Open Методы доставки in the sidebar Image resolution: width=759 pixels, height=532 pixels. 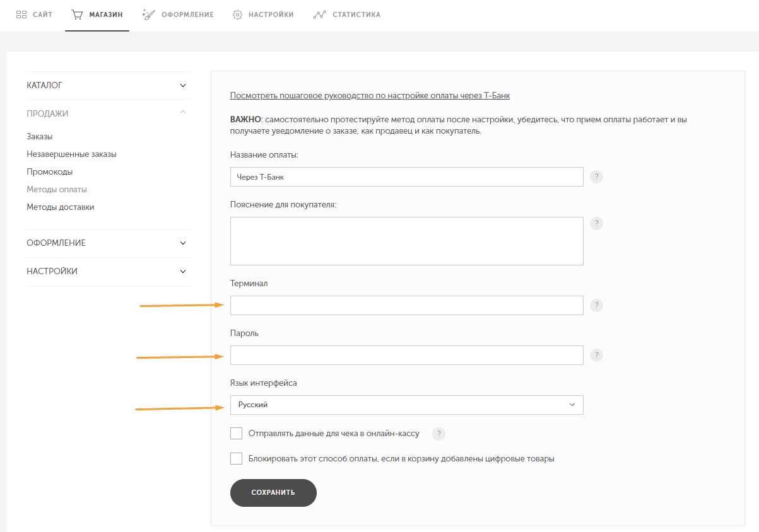click(x=61, y=207)
